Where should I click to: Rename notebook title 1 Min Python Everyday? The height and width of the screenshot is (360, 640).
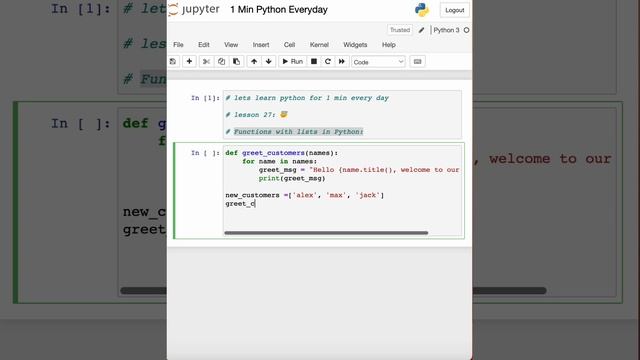279,10
